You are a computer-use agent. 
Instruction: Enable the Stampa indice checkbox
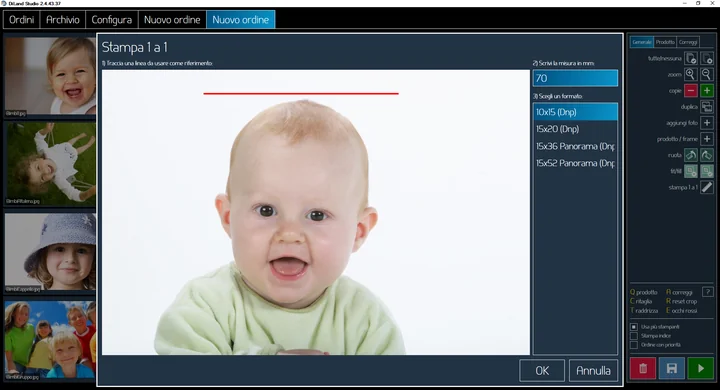[x=634, y=336]
